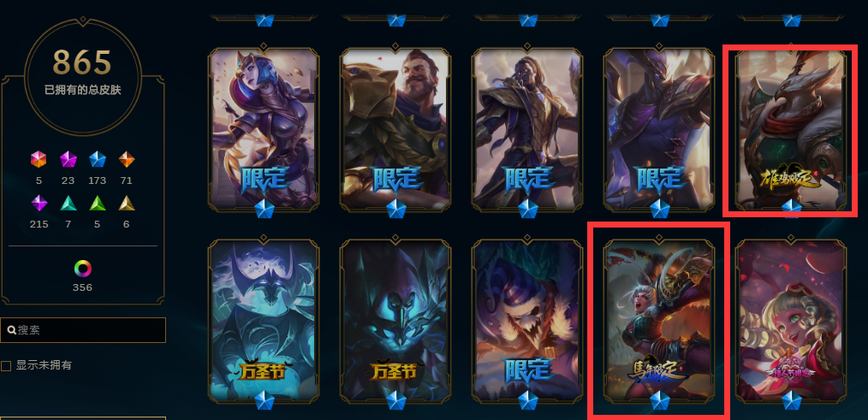Select the purple gem icon above 215

coord(39,203)
